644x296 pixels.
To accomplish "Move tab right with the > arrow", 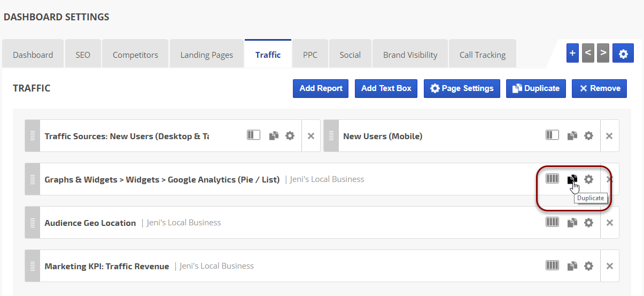I will (603, 53).
